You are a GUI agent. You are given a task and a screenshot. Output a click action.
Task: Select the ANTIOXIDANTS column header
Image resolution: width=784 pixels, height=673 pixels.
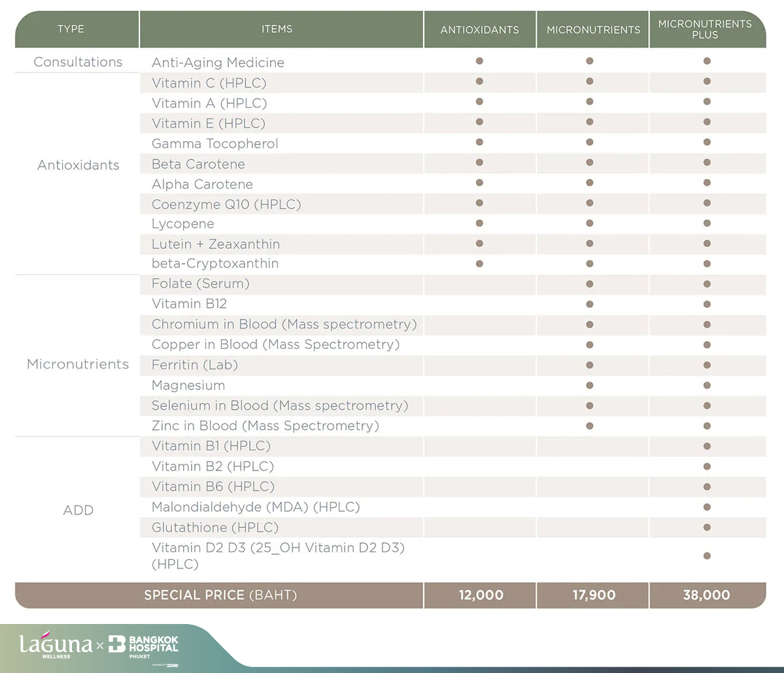[x=479, y=29]
